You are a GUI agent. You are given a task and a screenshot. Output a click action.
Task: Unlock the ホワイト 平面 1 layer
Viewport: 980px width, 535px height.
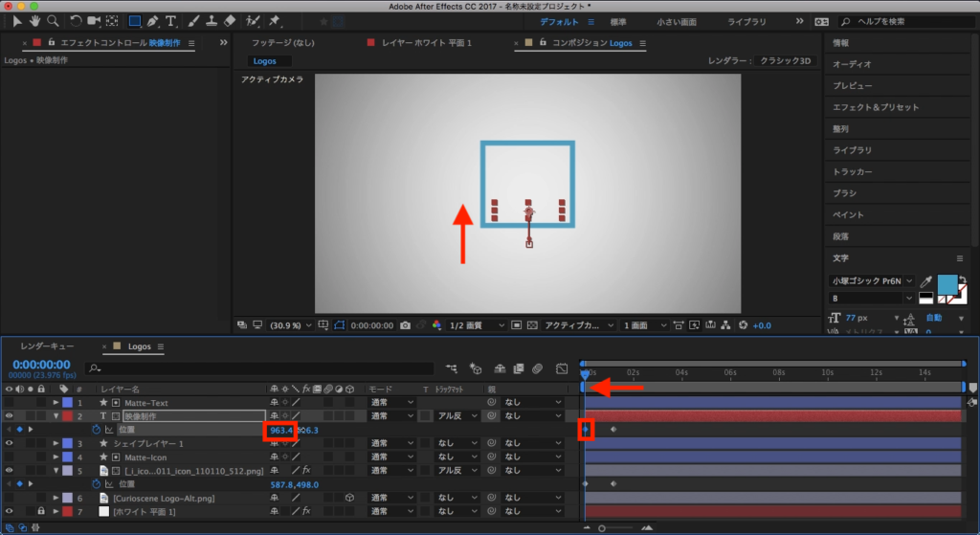coord(41,512)
